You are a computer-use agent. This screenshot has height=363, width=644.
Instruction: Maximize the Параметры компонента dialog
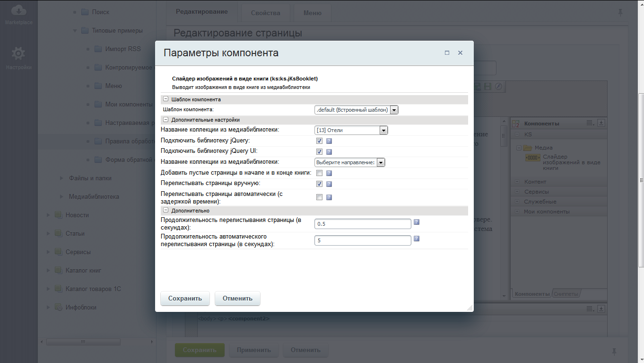coord(447,53)
